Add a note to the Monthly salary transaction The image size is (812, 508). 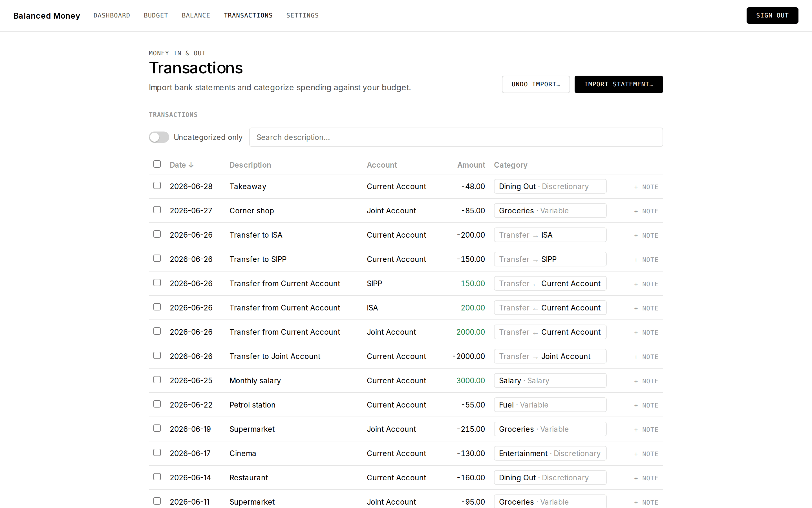646,381
